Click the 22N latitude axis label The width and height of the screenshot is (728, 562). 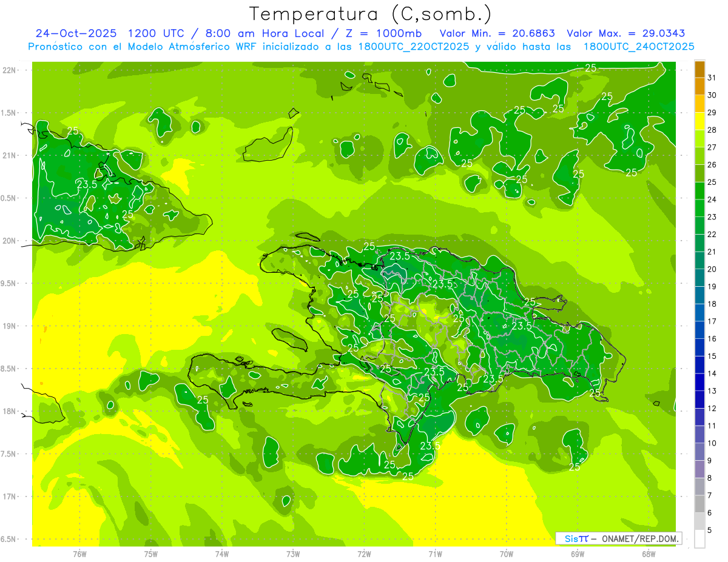(x=9, y=70)
